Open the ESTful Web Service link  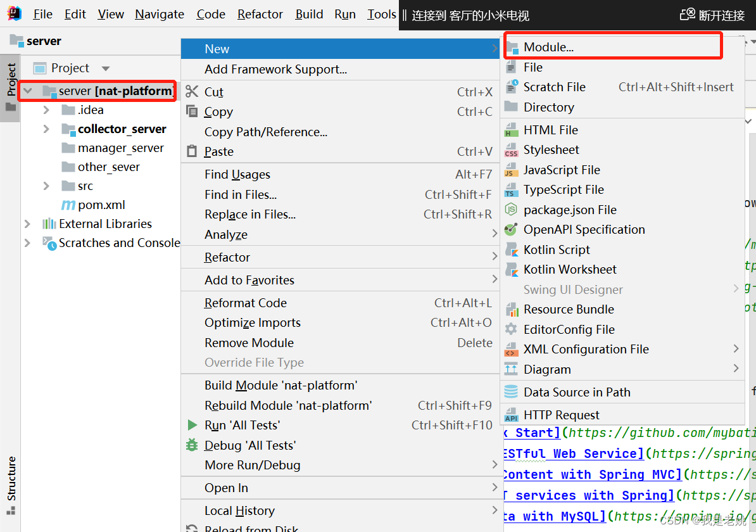[574, 453]
